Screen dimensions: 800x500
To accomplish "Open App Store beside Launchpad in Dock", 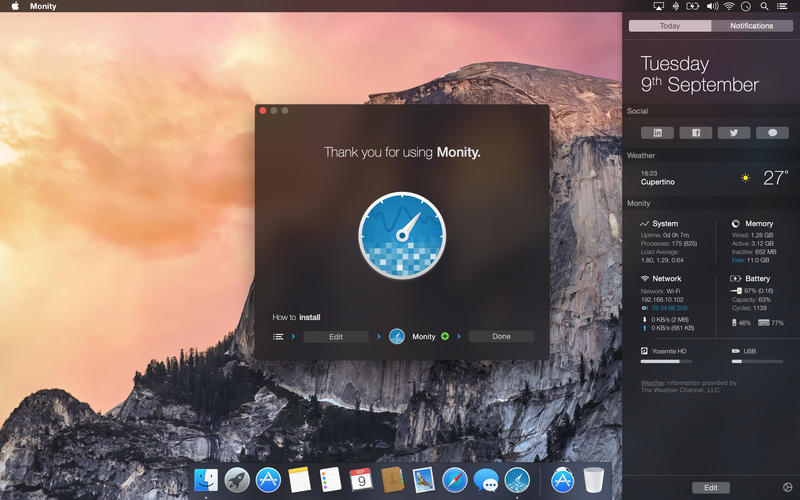I will pyautogui.click(x=268, y=480).
